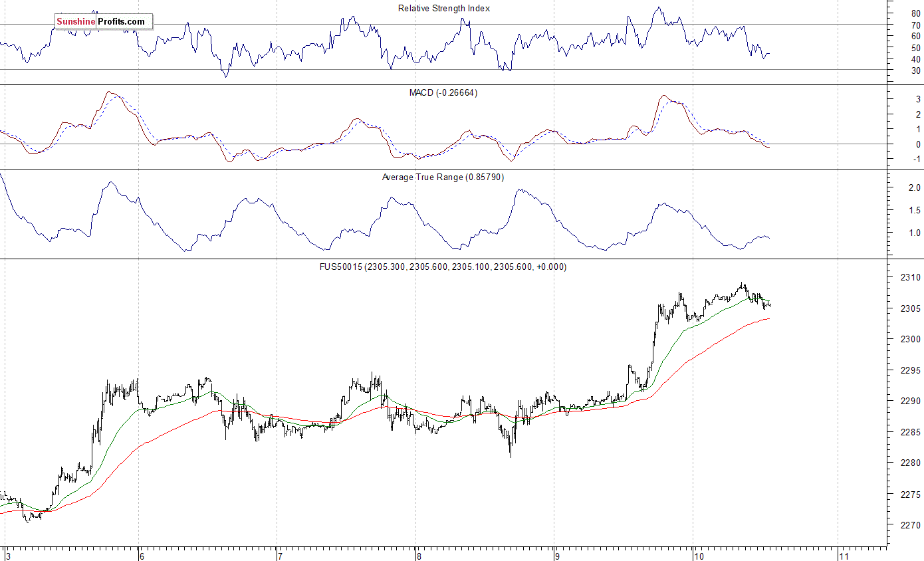Click the Average True Range (0.85790) label
The image size is (924, 561).
click(x=443, y=177)
